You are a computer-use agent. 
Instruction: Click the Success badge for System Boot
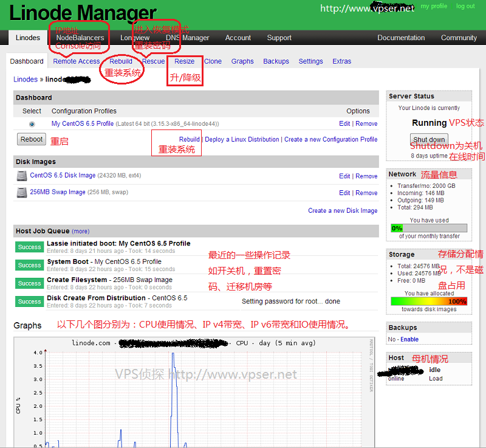coord(29,266)
